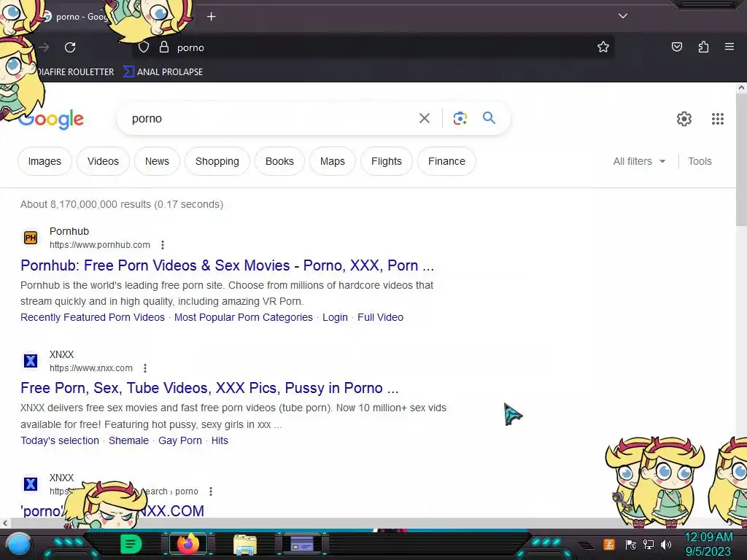
Task: Open a new browser tab
Action: pyautogui.click(x=211, y=17)
